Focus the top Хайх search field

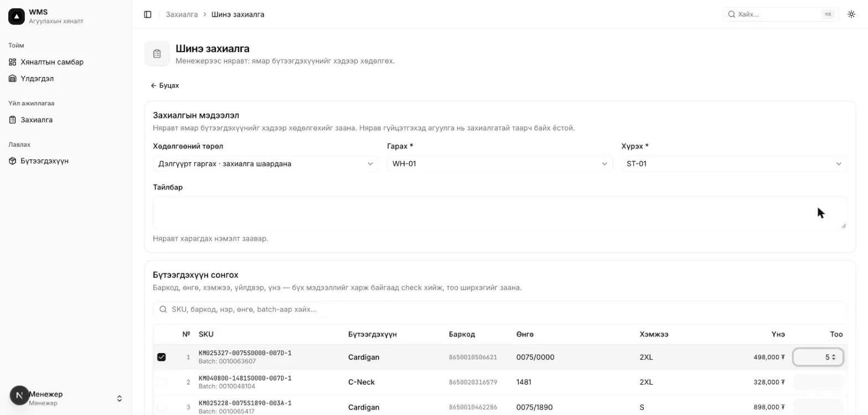click(781, 14)
